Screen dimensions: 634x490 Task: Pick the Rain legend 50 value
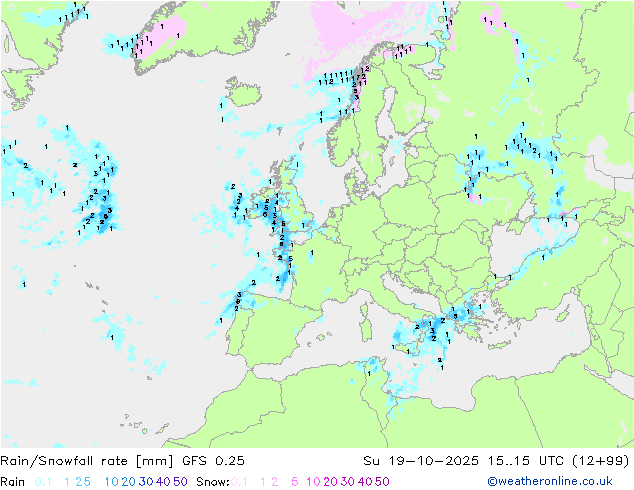click(180, 482)
